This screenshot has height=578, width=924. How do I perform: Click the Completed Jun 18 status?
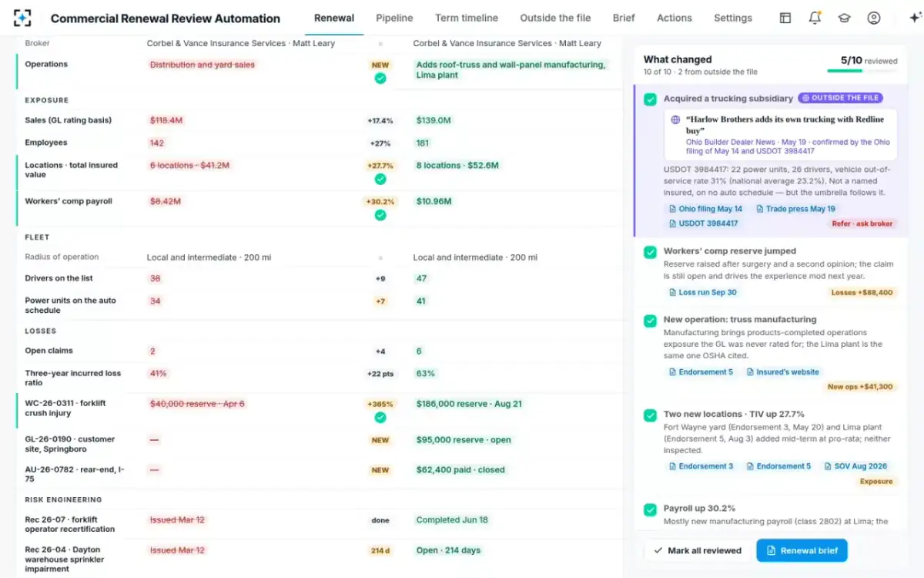point(452,519)
